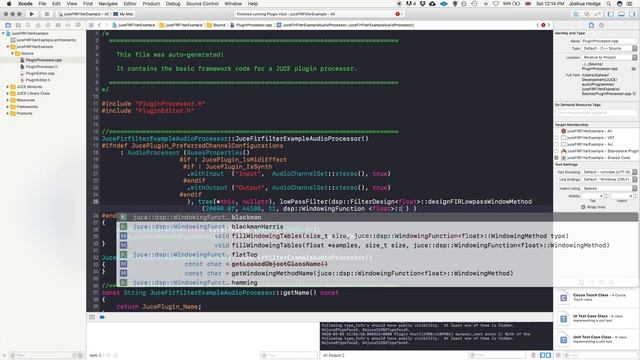Open the Report navigator icon
Screen dimensions: 640x360
[78, 25]
